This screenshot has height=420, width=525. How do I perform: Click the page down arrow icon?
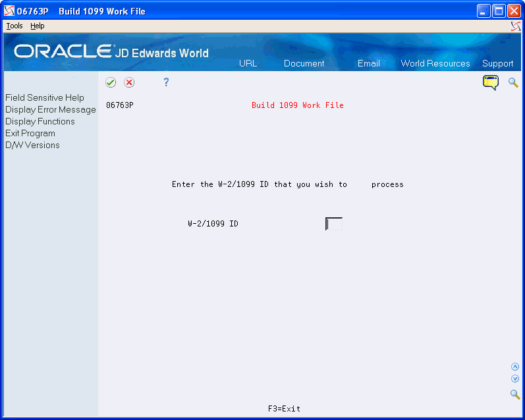tap(515, 379)
